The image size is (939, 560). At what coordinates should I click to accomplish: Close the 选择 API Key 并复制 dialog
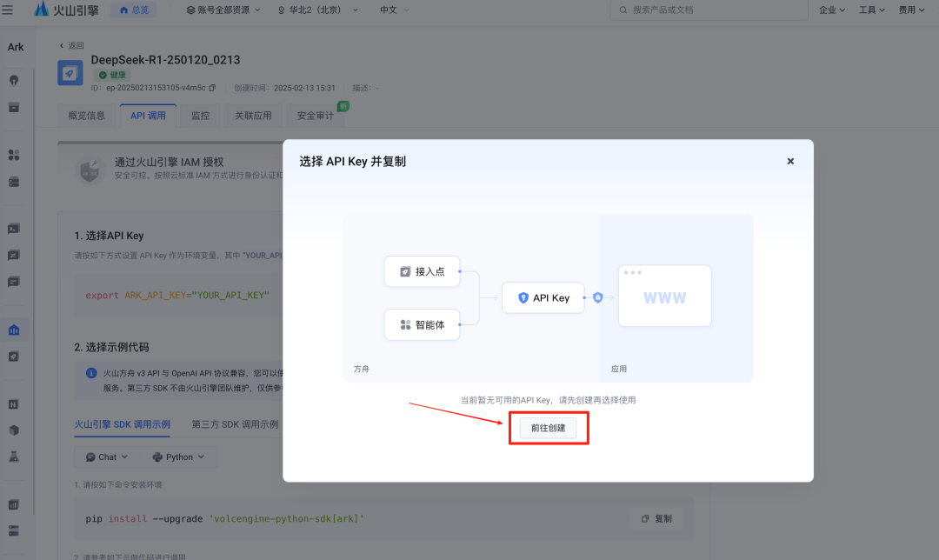(790, 161)
